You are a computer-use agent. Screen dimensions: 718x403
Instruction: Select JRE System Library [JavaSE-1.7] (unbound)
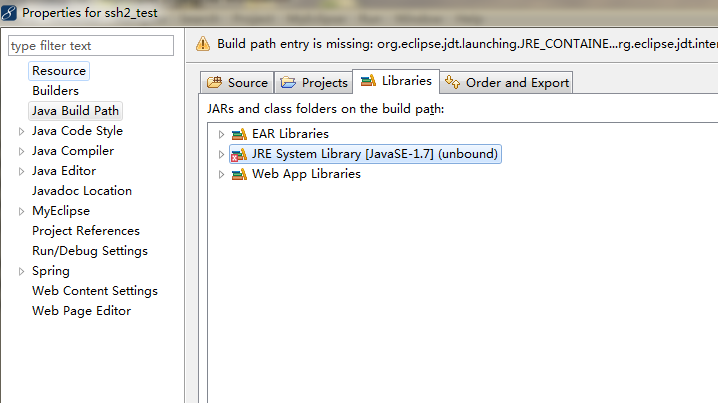tap(365, 154)
